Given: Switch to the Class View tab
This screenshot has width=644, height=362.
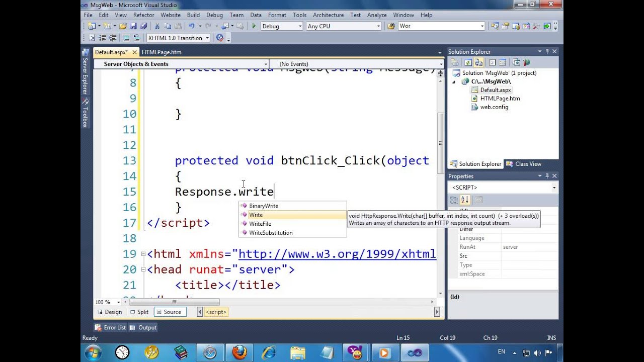Looking at the screenshot, I should coord(524,164).
